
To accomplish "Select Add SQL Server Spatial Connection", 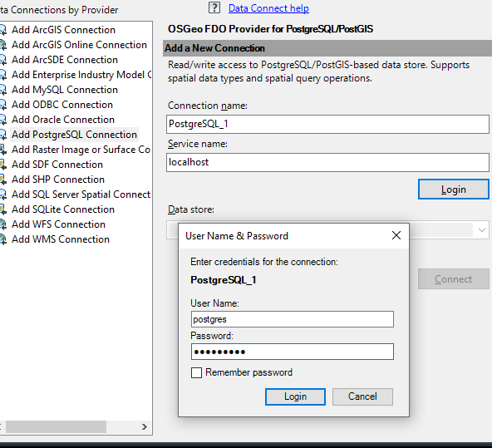I will (x=81, y=194).
